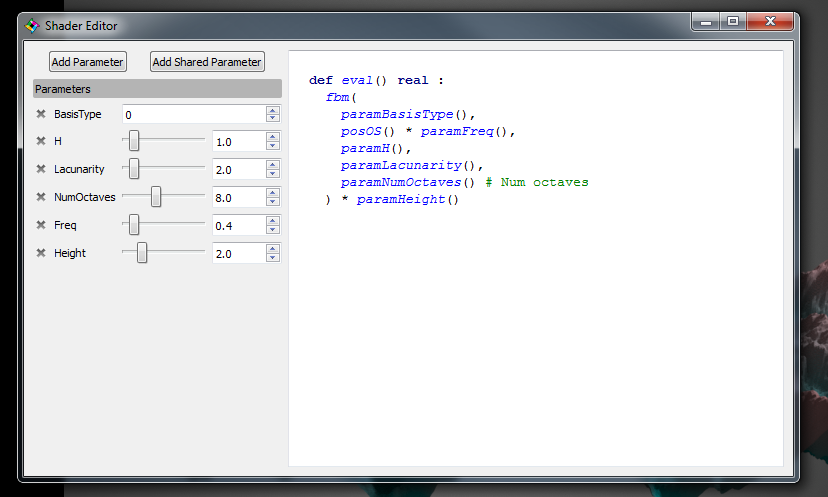This screenshot has height=497, width=828.
Task: Click 'posOS()' in the shader code
Action: pos(368,131)
